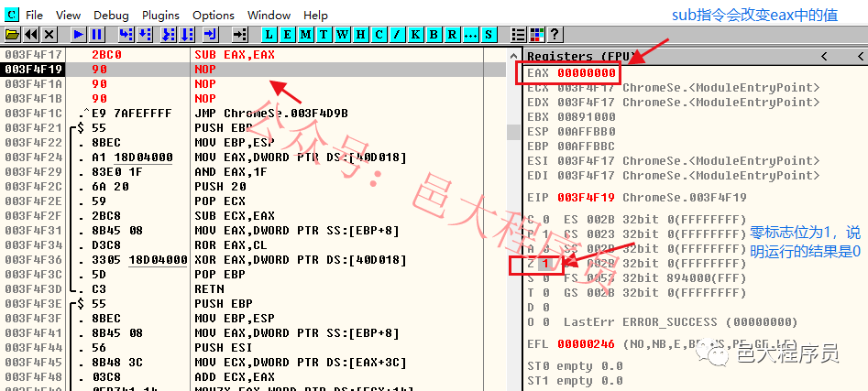
Task: Run the program with the play icon
Action: point(79,35)
